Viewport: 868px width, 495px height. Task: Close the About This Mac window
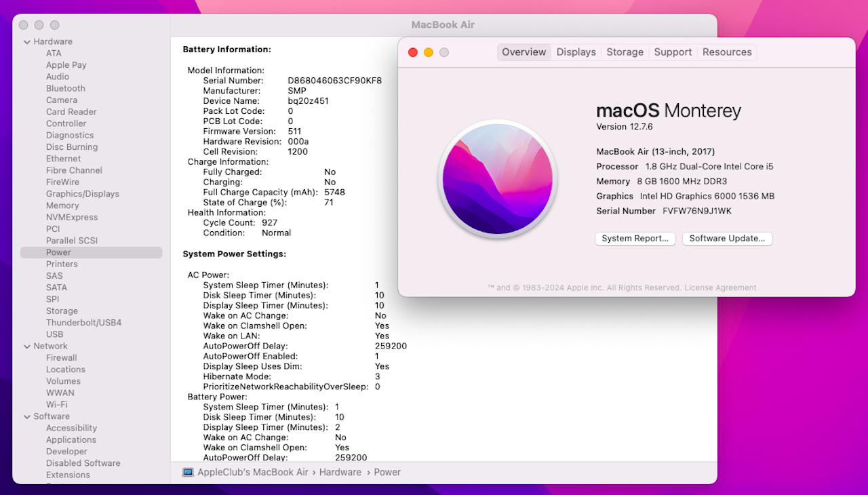tap(412, 52)
